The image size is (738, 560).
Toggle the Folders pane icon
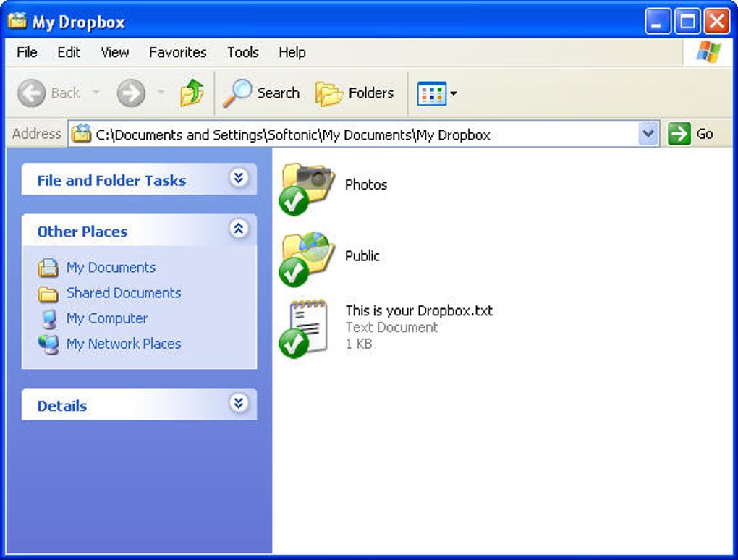pyautogui.click(x=328, y=93)
